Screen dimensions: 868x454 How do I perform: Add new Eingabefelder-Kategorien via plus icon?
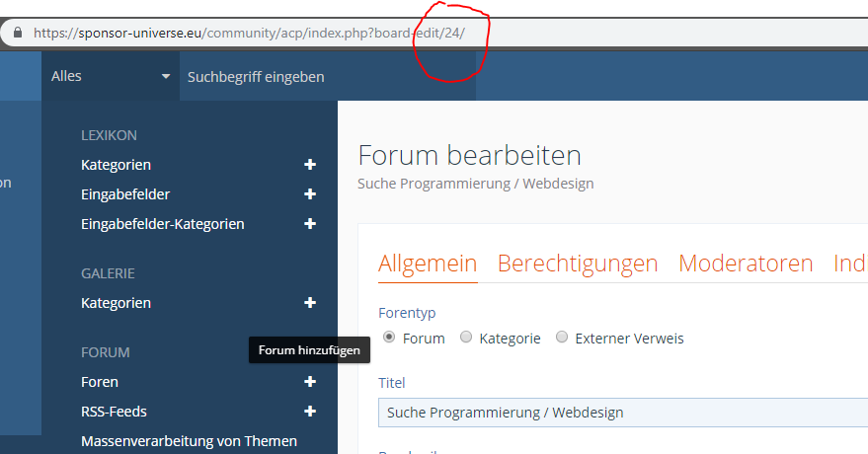coord(310,224)
